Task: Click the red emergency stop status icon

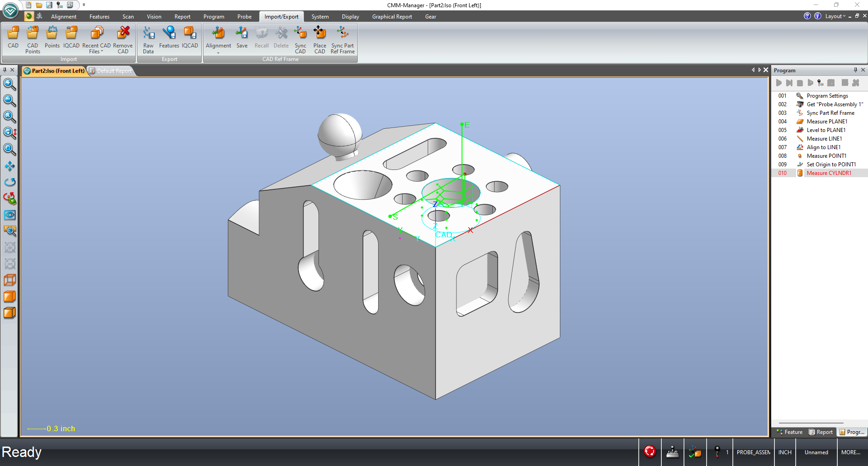Action: 650,451
